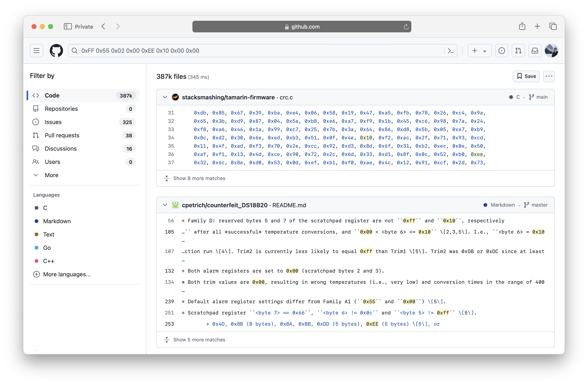This screenshot has height=385, width=588.
Task: Click highlighted 0xee on line 36
Action: point(477,154)
